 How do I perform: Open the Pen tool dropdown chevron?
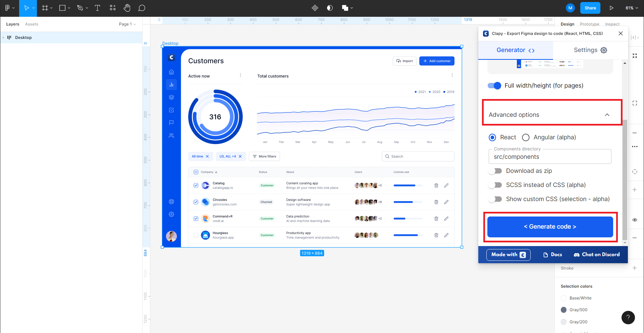click(x=87, y=8)
